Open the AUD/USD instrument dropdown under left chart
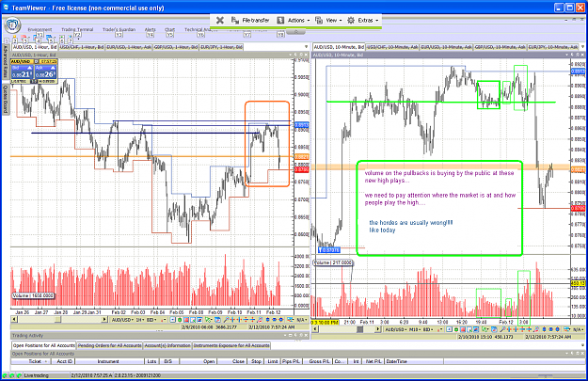The height and width of the screenshot is (381, 588). point(122,320)
